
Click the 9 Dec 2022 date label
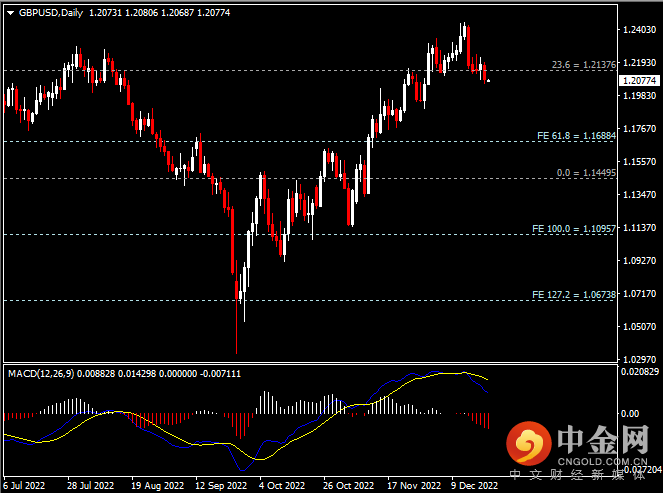(473, 485)
